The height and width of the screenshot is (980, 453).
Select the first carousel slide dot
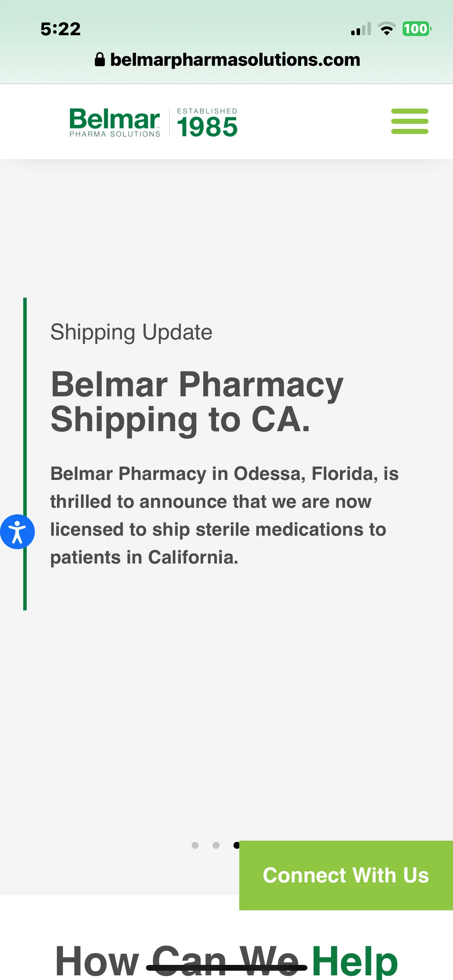pyautogui.click(x=195, y=845)
